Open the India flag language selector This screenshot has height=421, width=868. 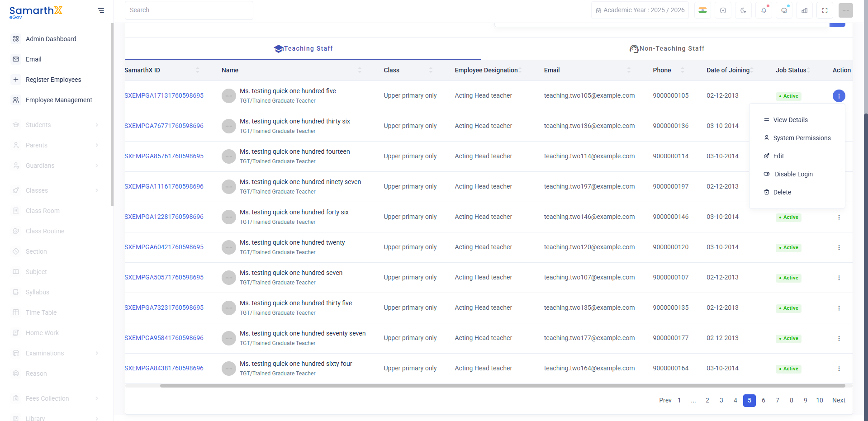(702, 10)
